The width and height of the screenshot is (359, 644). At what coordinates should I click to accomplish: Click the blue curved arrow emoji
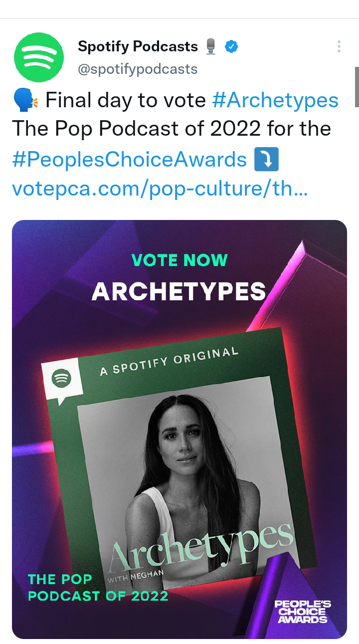point(266,160)
